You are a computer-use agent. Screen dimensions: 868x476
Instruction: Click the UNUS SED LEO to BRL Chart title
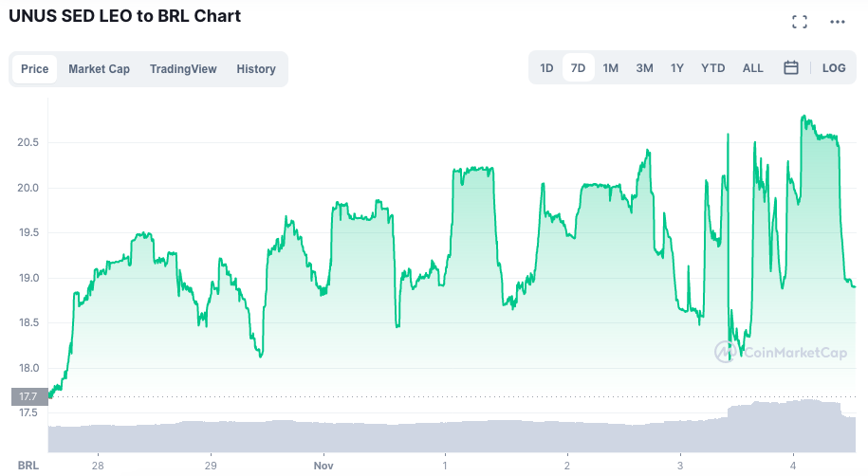tap(125, 16)
